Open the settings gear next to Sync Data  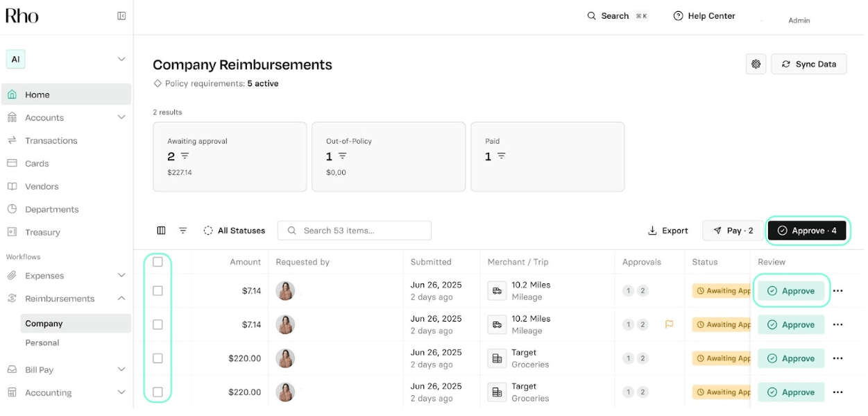pos(756,64)
